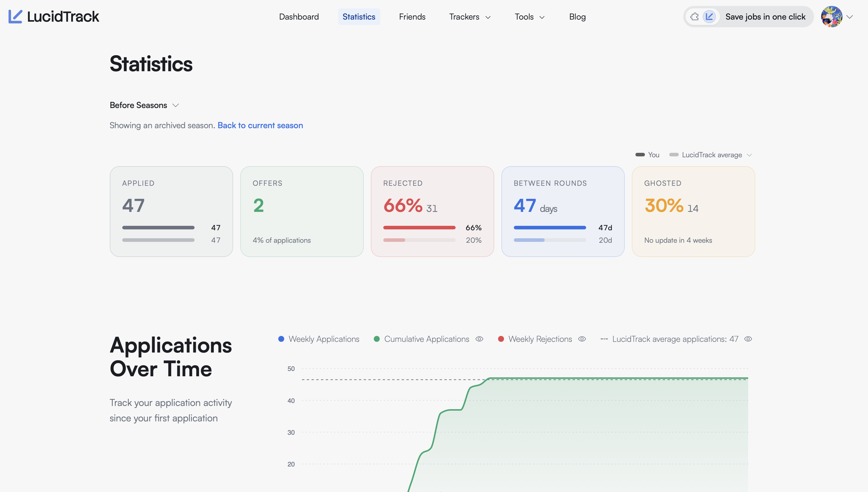Viewport: 868px width, 492px height.
Task: Click the '4% of applications' text
Action: [x=282, y=240]
